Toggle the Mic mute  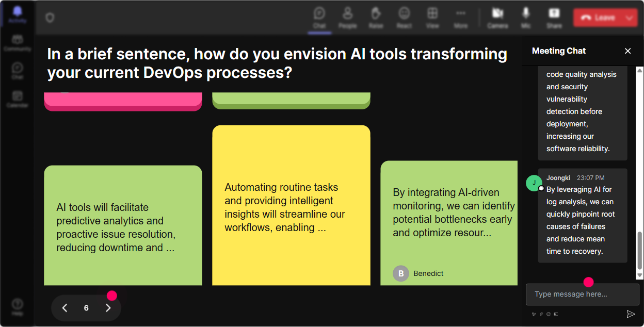coord(526,18)
